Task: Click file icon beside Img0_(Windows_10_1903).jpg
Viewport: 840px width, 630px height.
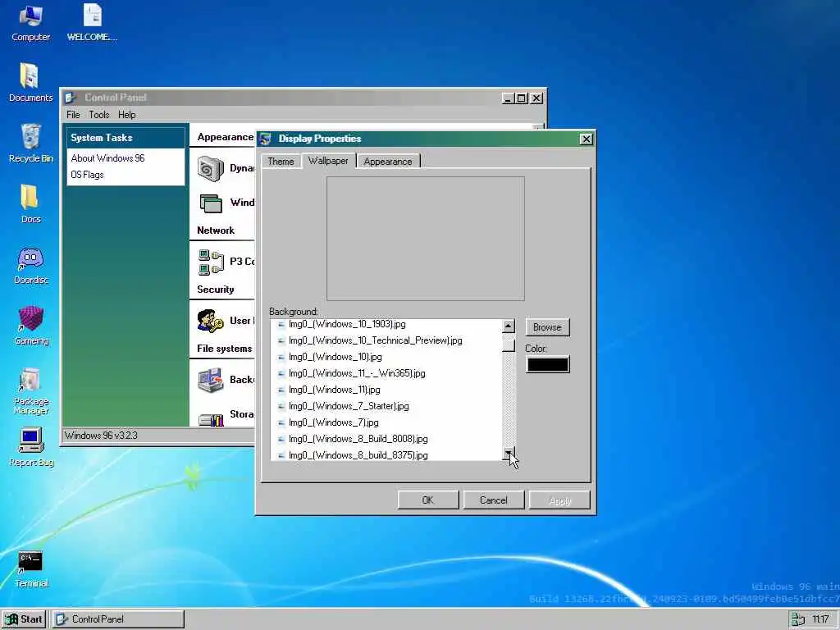Action: [x=281, y=325]
